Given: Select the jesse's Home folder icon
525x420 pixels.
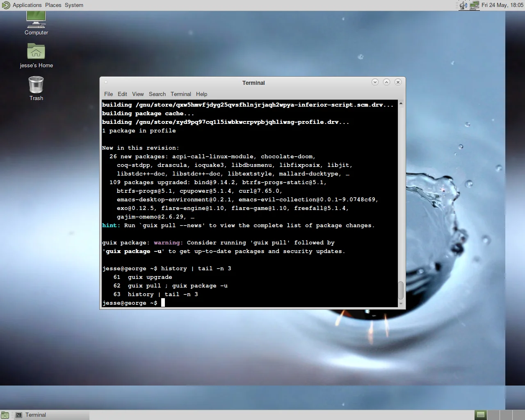Looking at the screenshot, I should 36,56.
